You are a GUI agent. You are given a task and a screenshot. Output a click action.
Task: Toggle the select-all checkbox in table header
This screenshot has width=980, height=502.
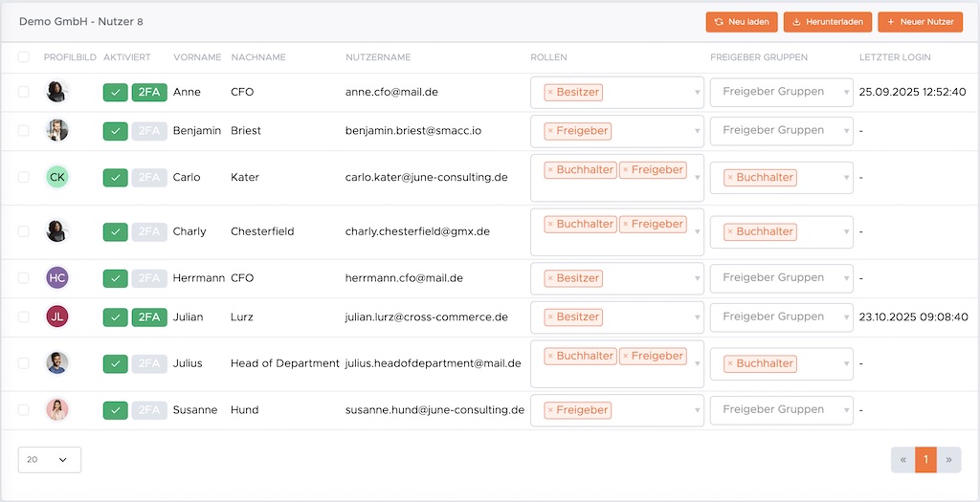[23, 57]
